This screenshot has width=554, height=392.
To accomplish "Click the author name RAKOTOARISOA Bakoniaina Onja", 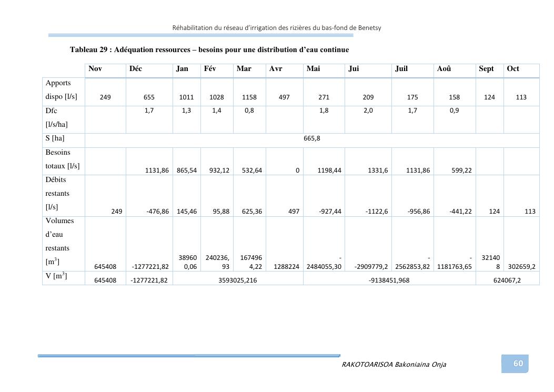I will (x=394, y=365).
